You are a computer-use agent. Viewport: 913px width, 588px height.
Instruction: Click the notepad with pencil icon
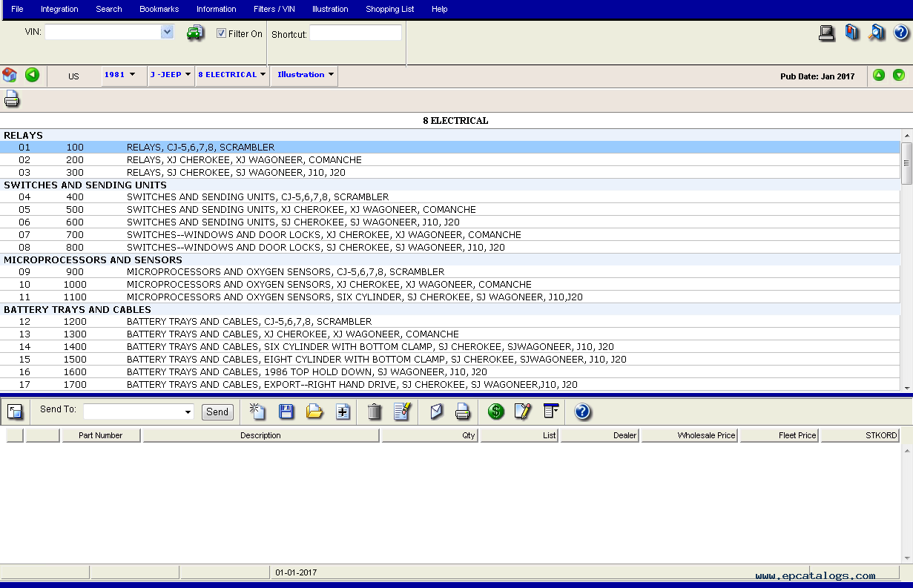click(x=523, y=411)
